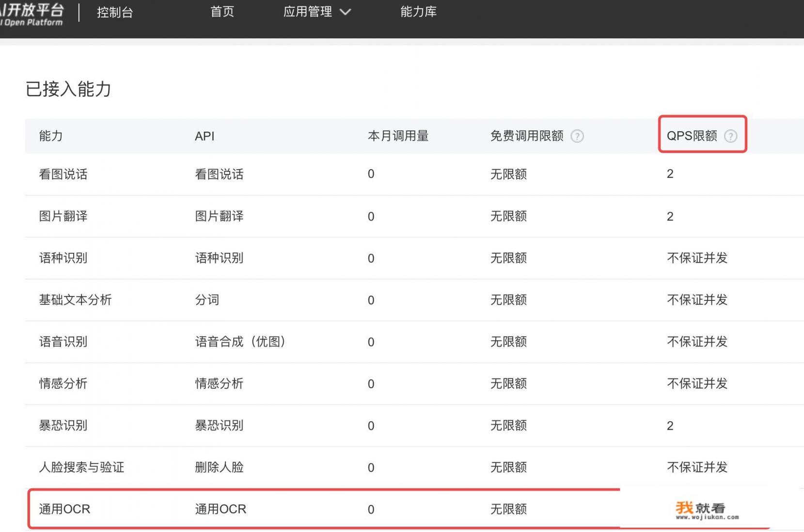Click 无限额 in the 语音识别 row

point(508,342)
